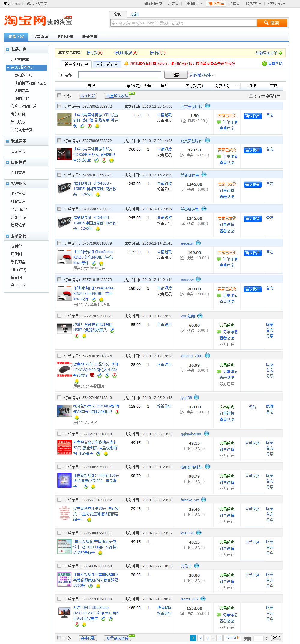The height and width of the screenshot is (644, 300).
Task: Click the yellow tulip badge under the 铭鑫视界风 order 57867011558321
Action: pos(98,195)
